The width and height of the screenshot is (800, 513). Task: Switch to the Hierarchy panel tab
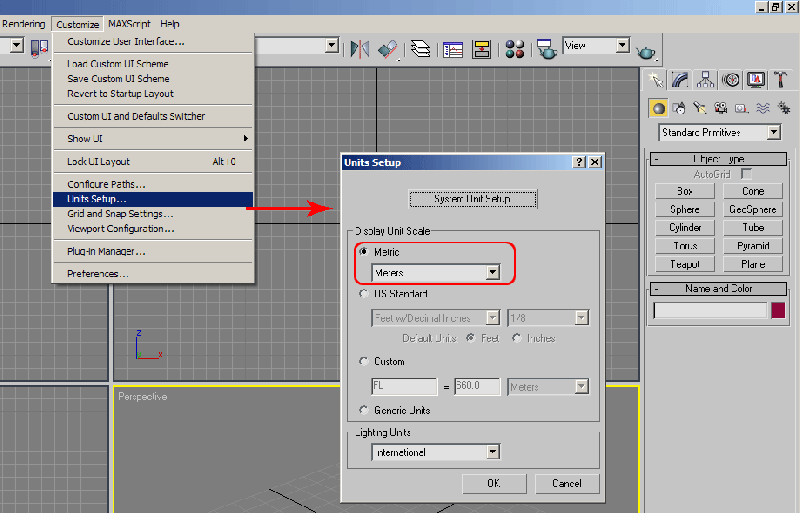706,80
